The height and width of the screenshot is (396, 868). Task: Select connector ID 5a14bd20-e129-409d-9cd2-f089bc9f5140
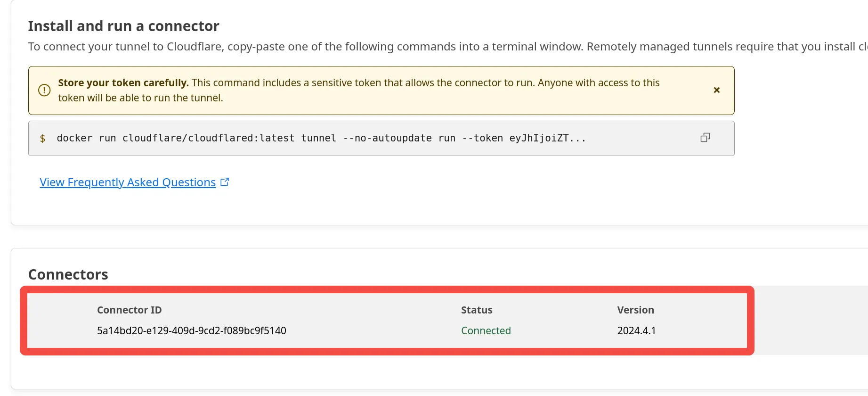point(191,331)
